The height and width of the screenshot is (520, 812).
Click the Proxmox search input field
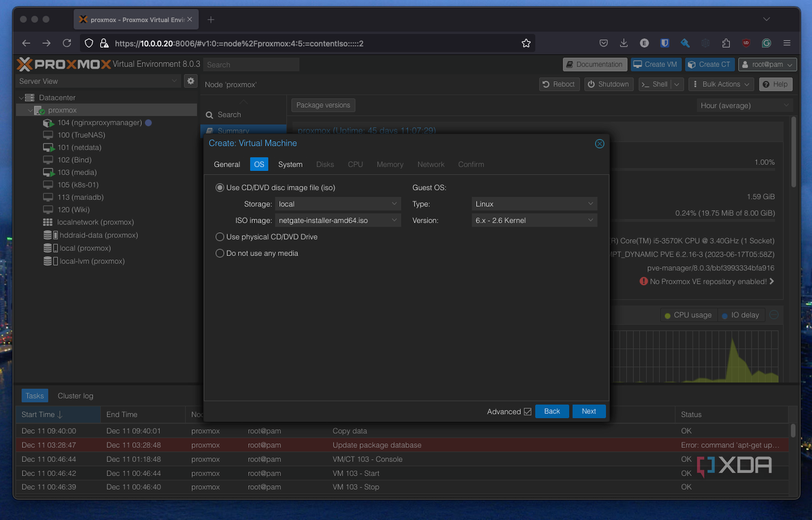click(252, 65)
